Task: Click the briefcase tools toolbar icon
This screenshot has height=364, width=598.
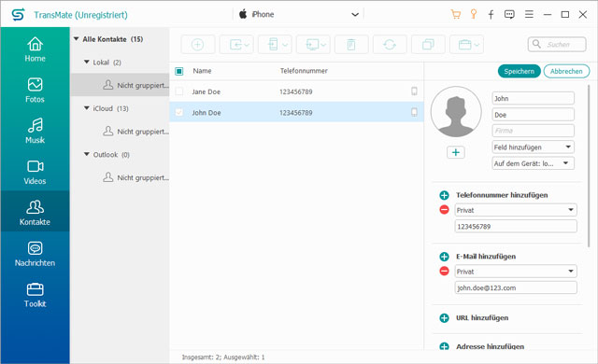Action: coord(467,45)
